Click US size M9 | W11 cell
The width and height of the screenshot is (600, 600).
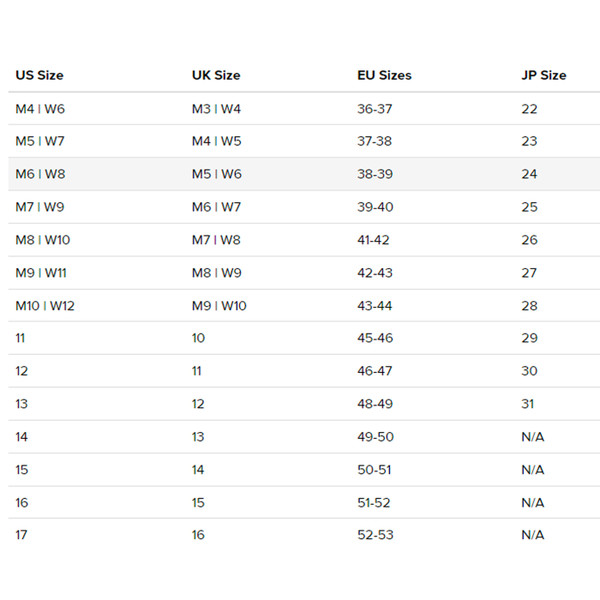pos(41,273)
